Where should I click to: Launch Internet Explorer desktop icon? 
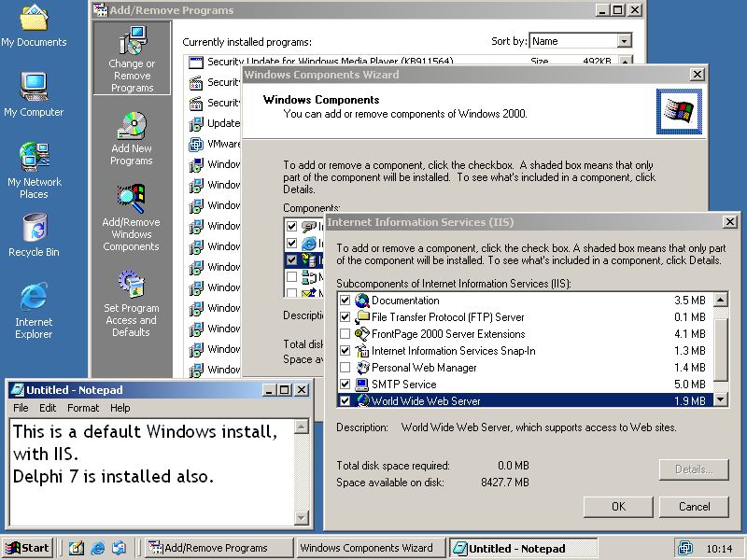click(34, 310)
